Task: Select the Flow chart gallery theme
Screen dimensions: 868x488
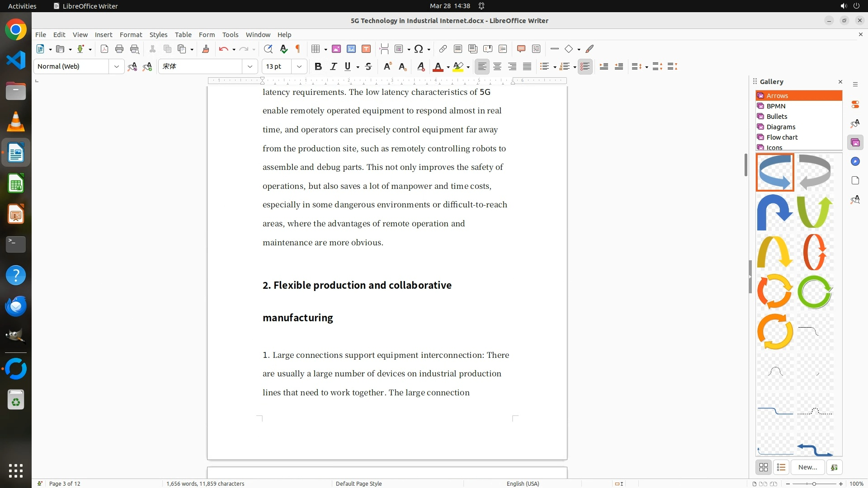Action: tap(782, 137)
